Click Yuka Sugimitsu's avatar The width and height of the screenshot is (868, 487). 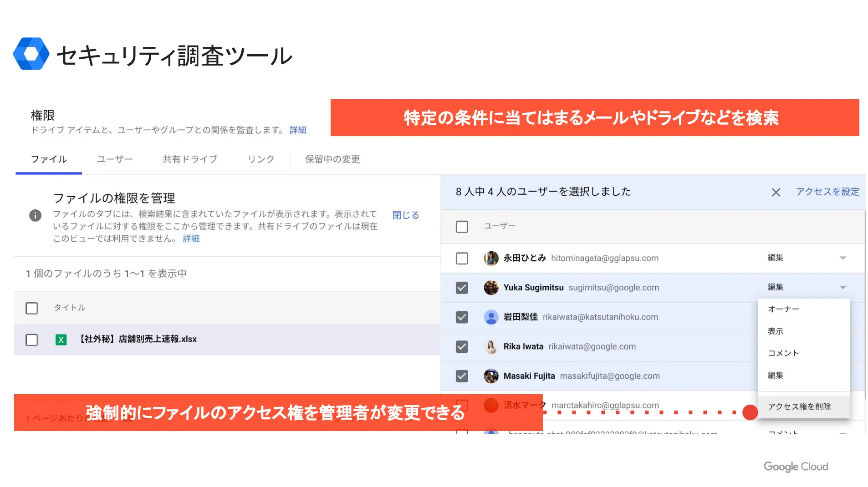coord(490,288)
